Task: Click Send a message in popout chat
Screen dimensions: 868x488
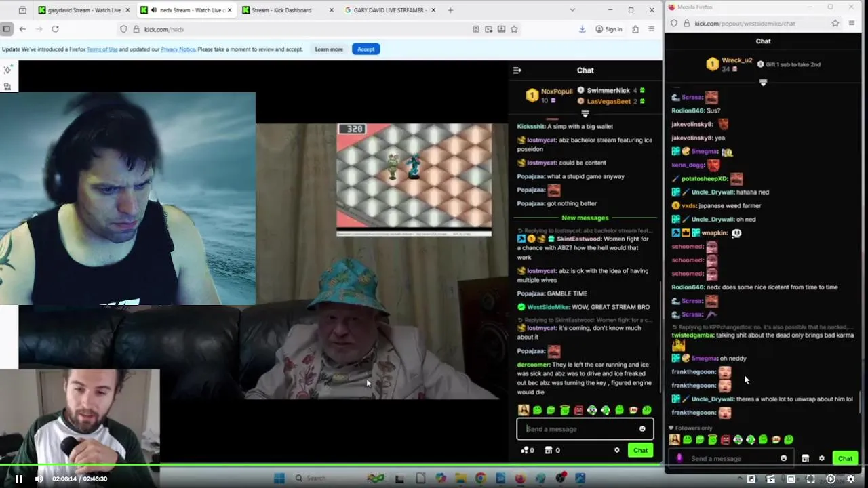Action: point(732,458)
